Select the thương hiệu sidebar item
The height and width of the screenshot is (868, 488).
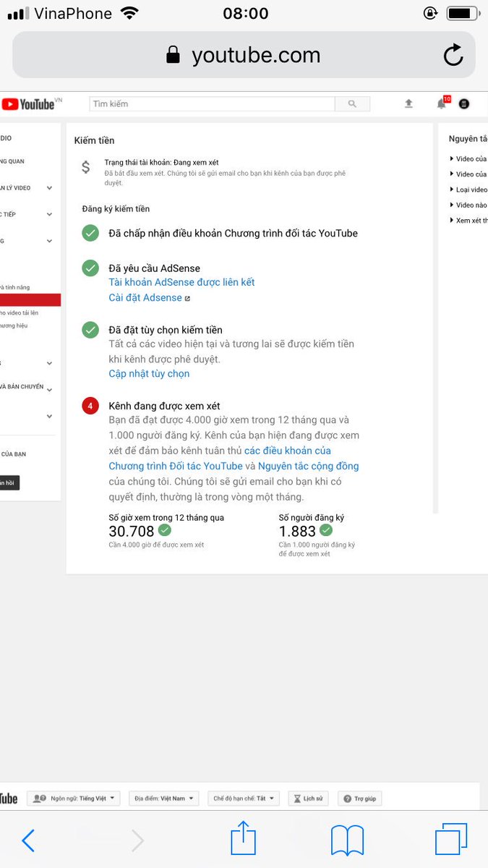pos(14,325)
